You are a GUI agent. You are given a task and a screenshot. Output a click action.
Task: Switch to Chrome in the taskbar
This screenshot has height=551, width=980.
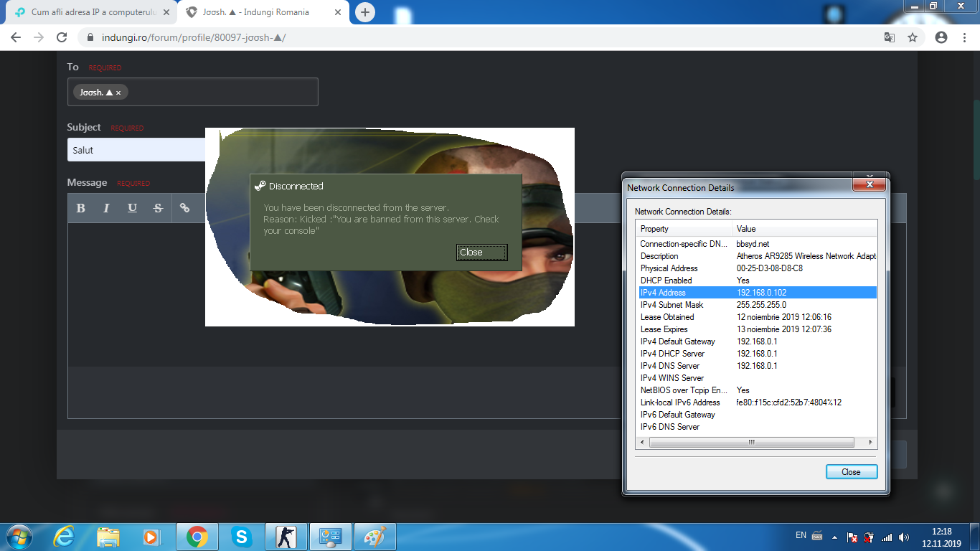pos(197,537)
